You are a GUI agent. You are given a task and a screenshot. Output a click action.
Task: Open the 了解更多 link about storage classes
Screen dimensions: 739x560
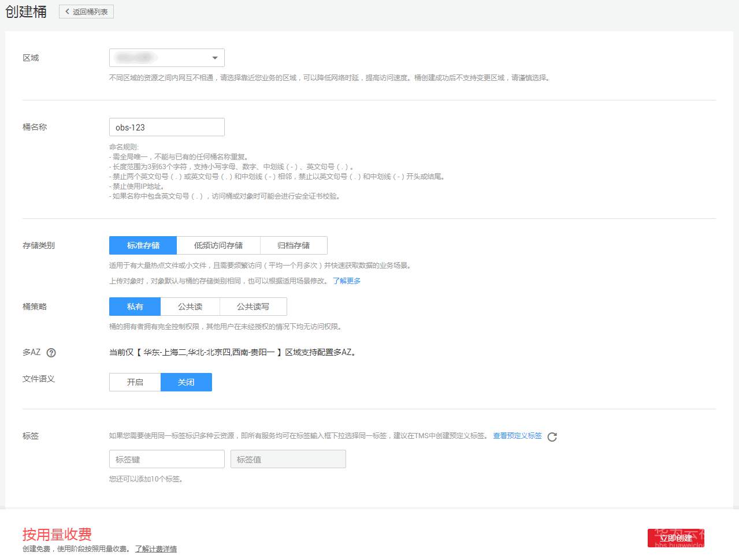(x=347, y=281)
